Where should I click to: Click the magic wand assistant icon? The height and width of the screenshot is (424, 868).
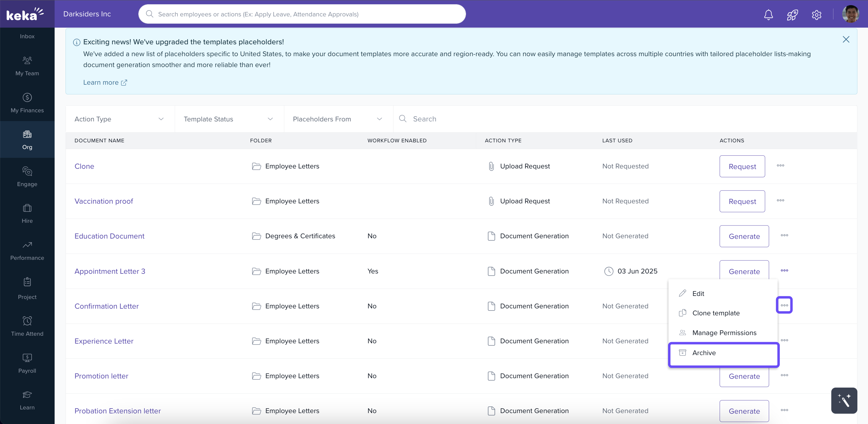tap(844, 400)
